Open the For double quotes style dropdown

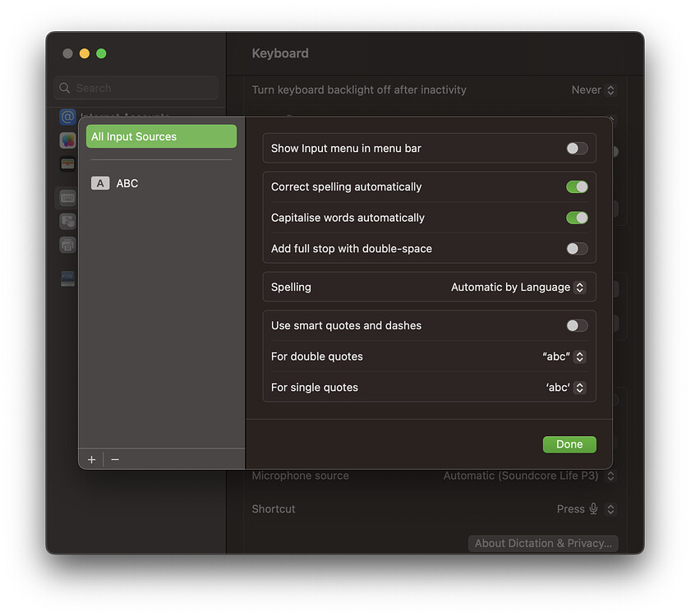point(564,357)
